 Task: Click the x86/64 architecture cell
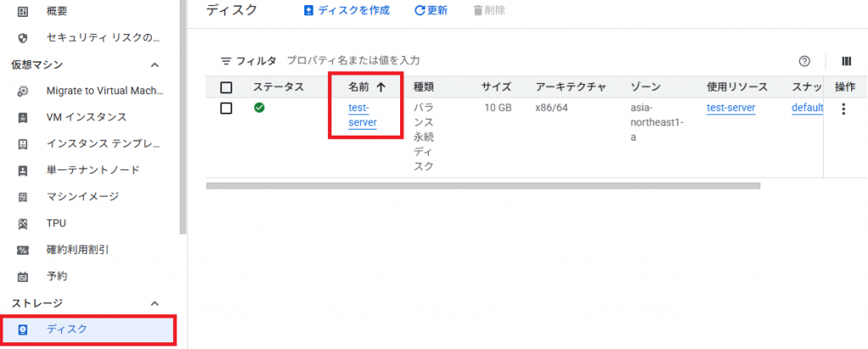551,108
